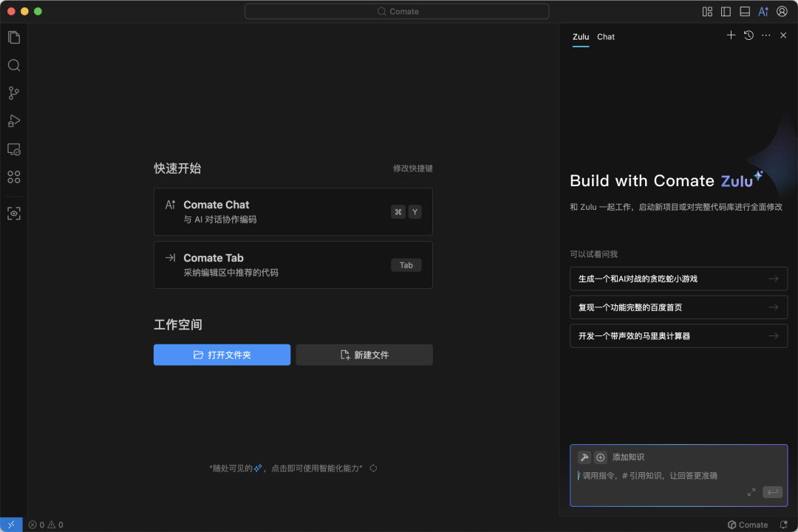Select the Search icon in the sidebar

pos(14,65)
